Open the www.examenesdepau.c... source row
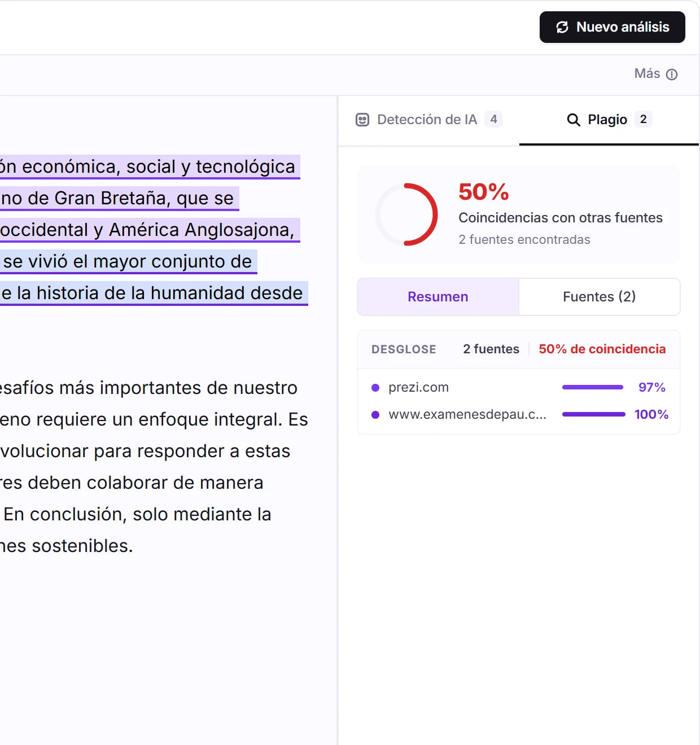 (519, 414)
